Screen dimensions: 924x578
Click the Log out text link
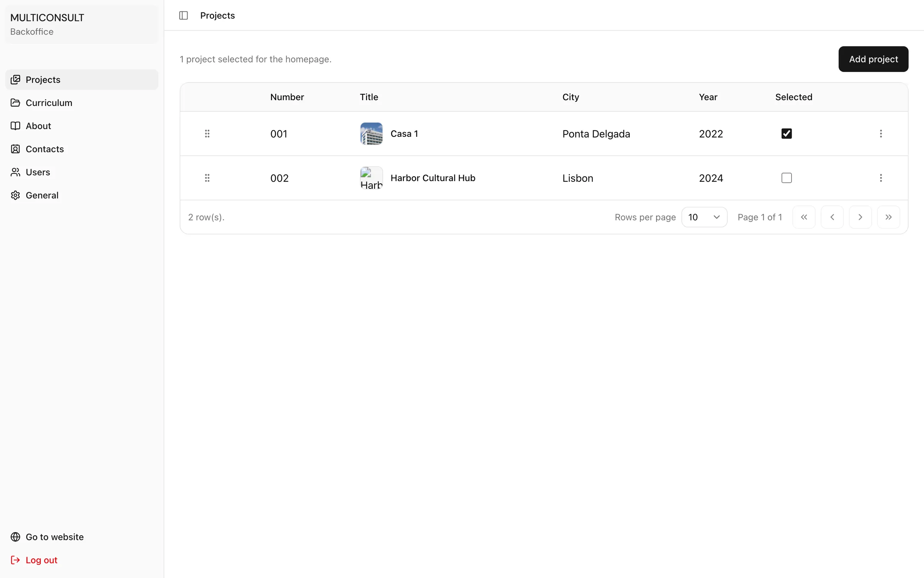[42, 560]
